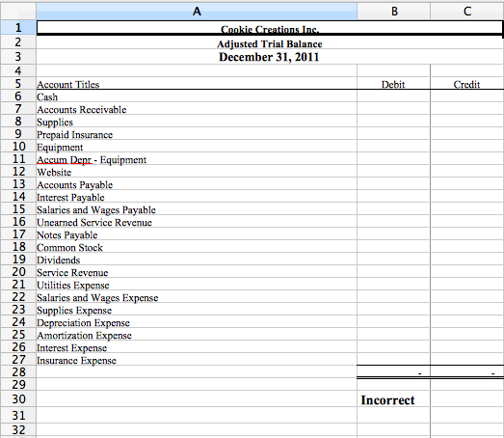Screen dimensions: 504x438
Task: Click the Debit cell for Insurance Expense
Action: click(x=393, y=360)
